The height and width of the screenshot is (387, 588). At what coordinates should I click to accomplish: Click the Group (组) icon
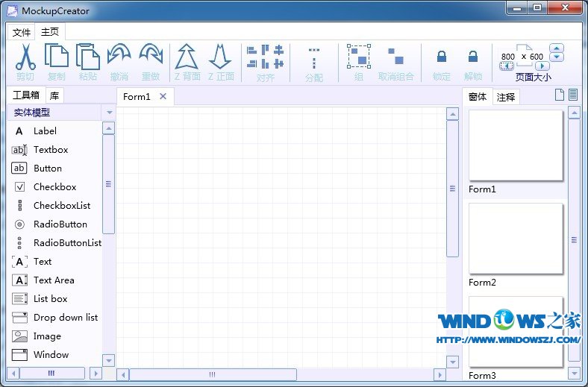point(358,57)
